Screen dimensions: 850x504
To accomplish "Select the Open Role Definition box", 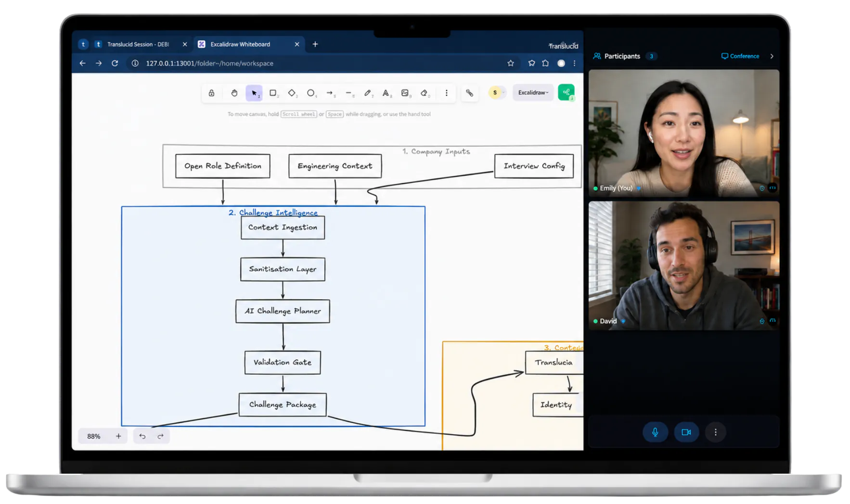I will (x=223, y=166).
